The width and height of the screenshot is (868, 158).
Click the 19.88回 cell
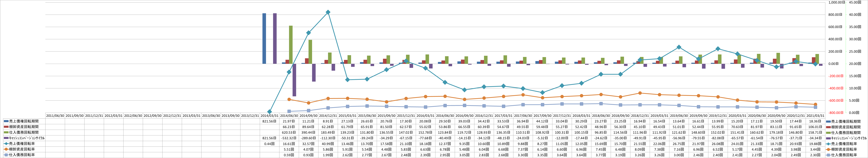(816, 144)
